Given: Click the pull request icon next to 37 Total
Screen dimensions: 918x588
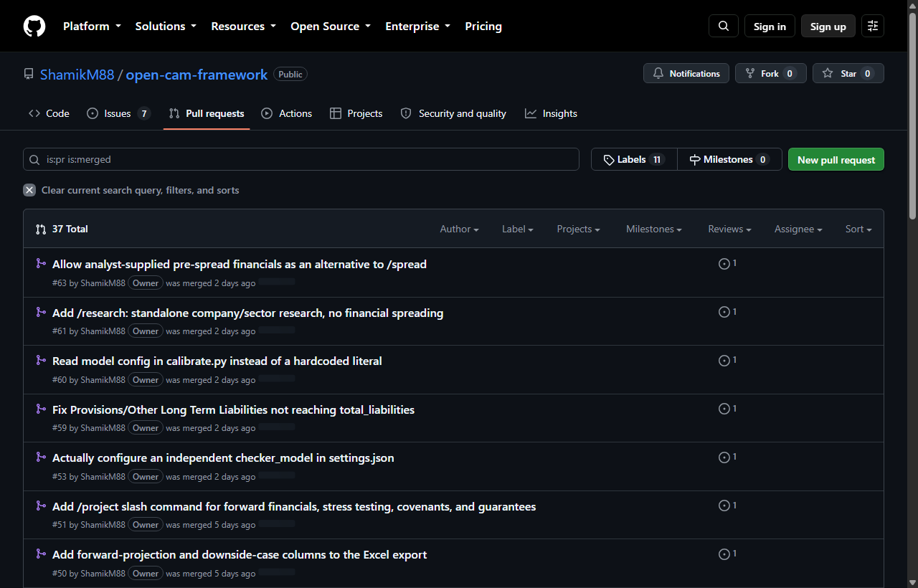Looking at the screenshot, I should pyautogui.click(x=41, y=229).
